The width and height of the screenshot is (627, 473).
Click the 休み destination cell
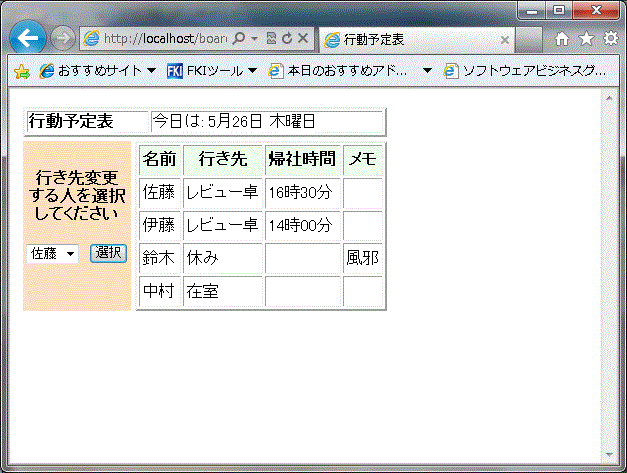[223, 259]
